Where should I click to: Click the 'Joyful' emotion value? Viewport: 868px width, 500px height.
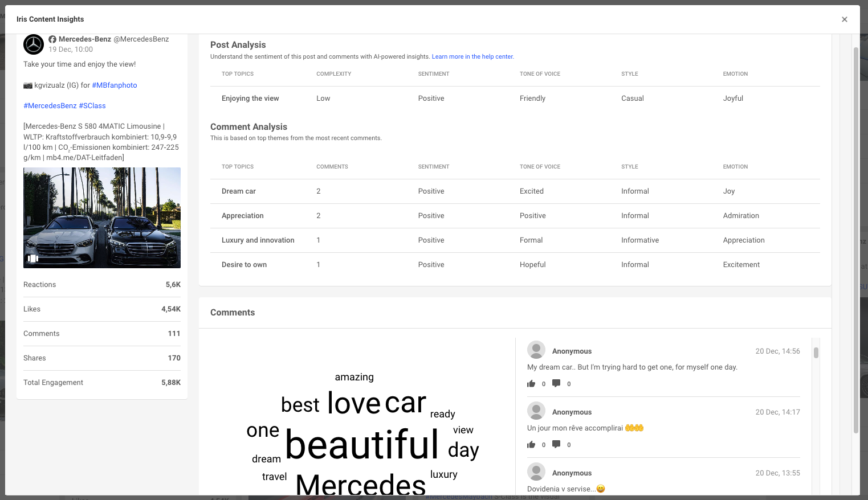click(733, 99)
